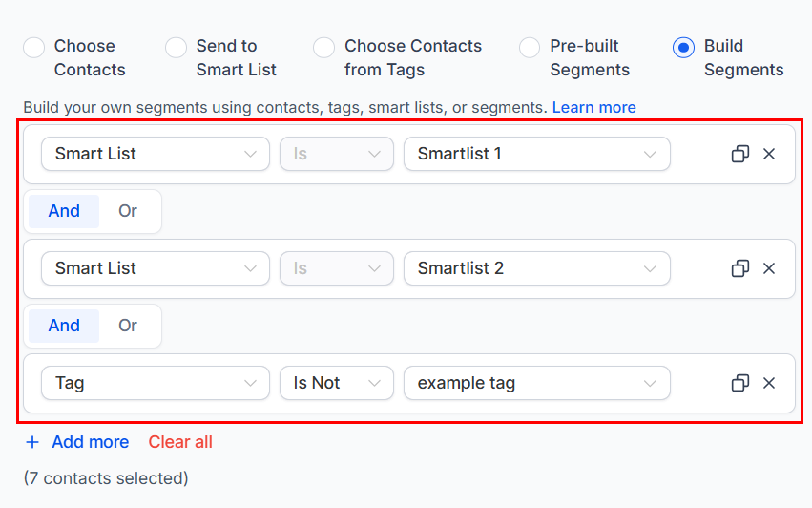Open the Smartlist 1 value dropdown
Viewport: 812px width, 508px height.
(537, 154)
